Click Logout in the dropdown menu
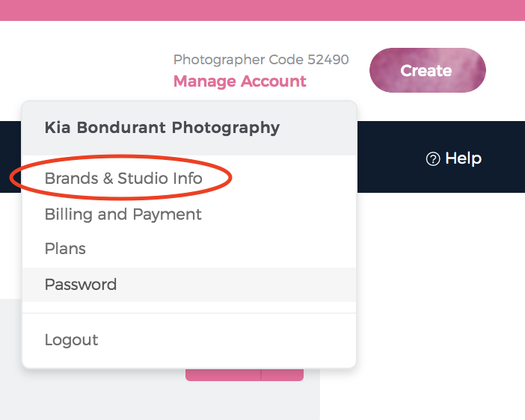 click(71, 340)
